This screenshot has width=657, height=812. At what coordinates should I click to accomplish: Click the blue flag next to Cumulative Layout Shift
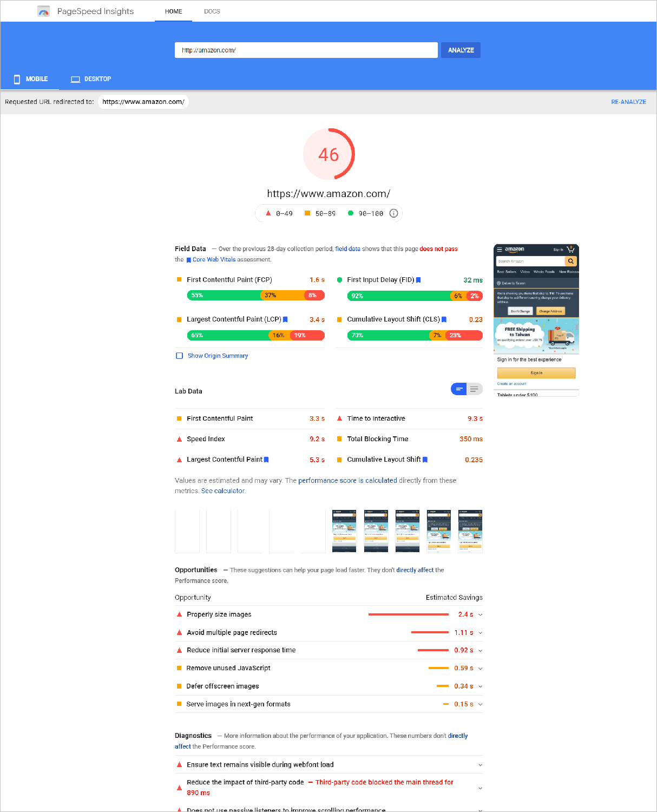click(444, 319)
